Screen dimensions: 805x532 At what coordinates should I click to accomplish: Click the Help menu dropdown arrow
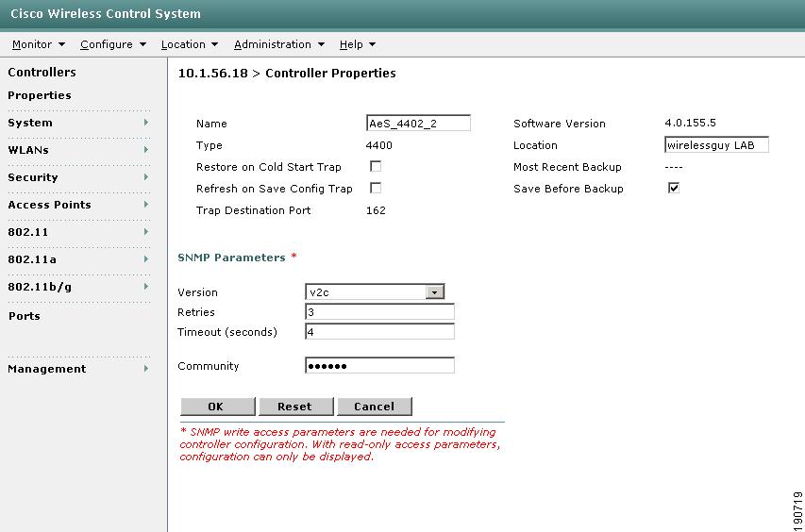[x=372, y=44]
